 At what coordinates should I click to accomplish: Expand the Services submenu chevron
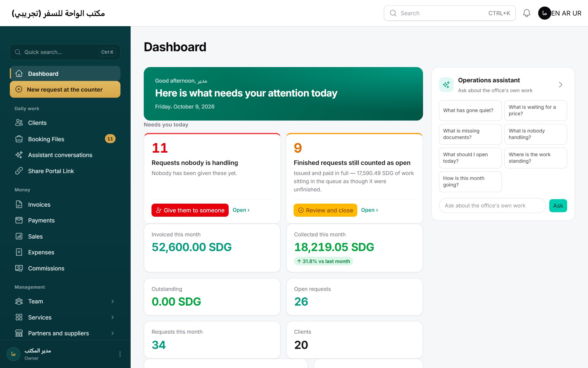point(112,317)
